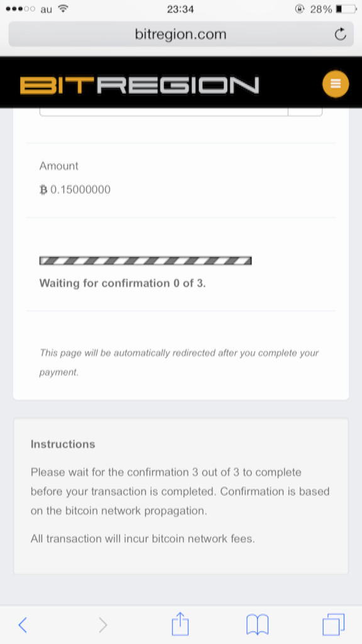Screen dimensions: 362x644
Task: Tap the automatic redirect notice text
Action: click(179, 362)
